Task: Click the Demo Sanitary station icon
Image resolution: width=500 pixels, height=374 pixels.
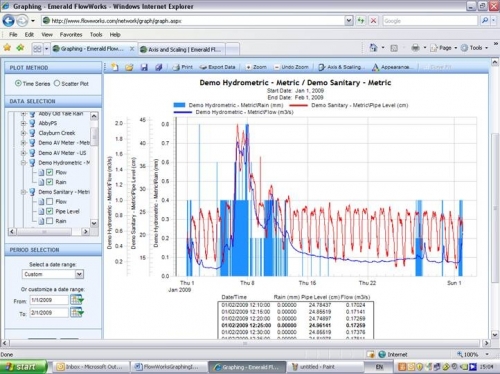Action: point(32,192)
